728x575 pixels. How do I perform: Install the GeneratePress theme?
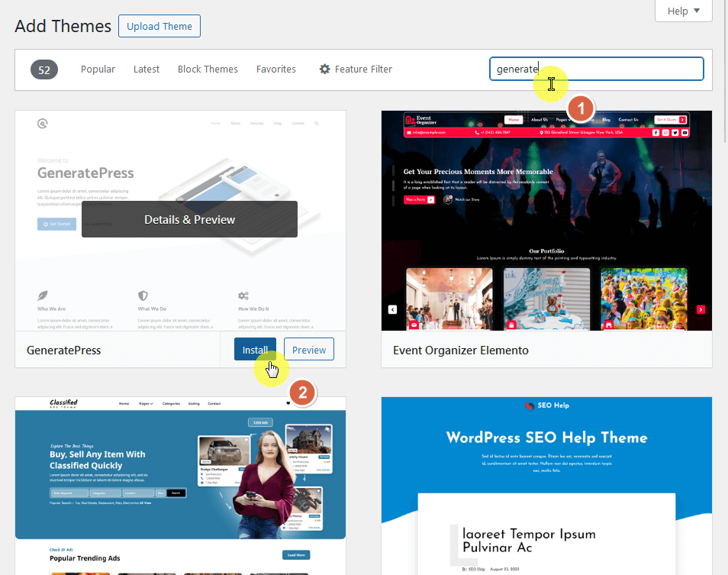pyautogui.click(x=255, y=349)
